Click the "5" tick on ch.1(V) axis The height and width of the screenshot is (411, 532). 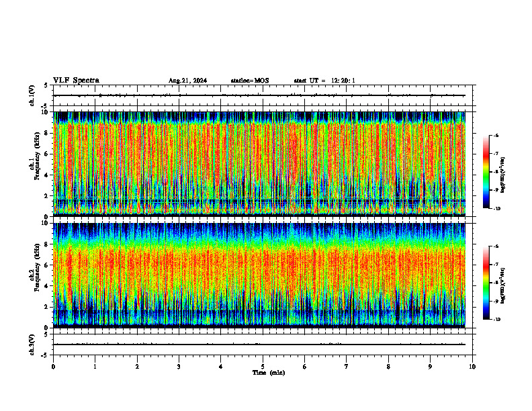click(x=46, y=86)
